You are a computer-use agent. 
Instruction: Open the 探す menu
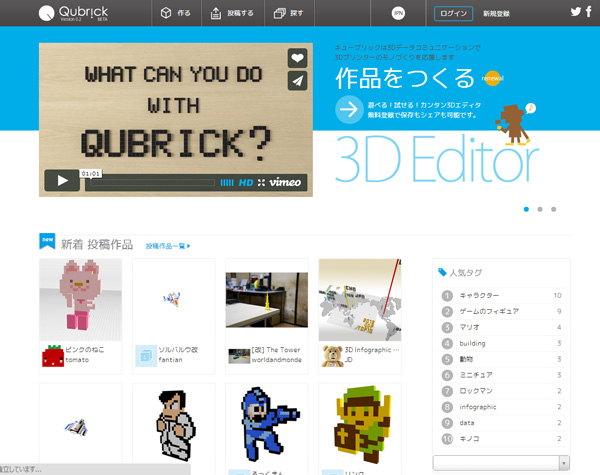(287, 13)
